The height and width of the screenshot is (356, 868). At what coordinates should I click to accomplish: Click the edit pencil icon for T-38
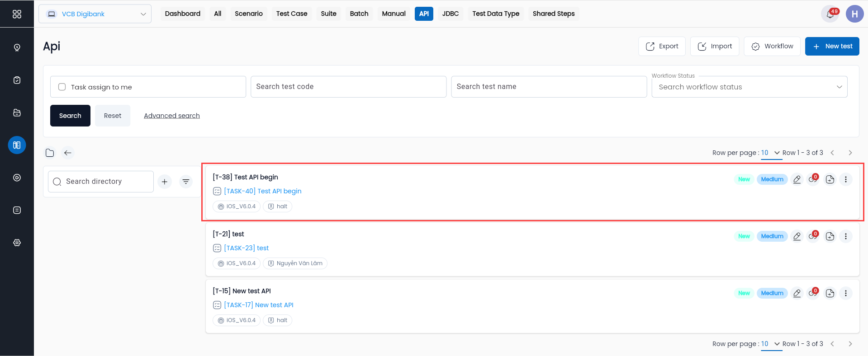pos(797,179)
